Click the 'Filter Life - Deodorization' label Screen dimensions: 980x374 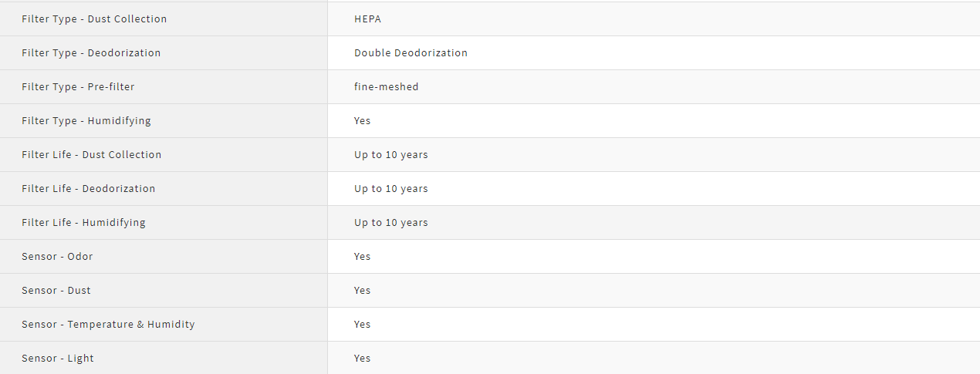89,189
